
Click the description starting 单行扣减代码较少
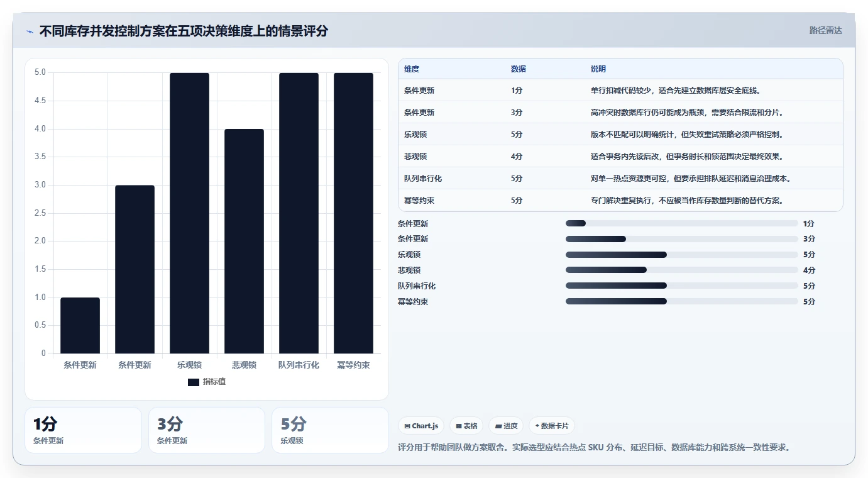pyautogui.click(x=676, y=91)
